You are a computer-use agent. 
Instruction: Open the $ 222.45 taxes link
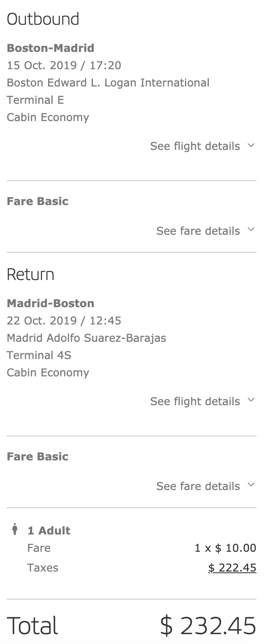tap(232, 568)
